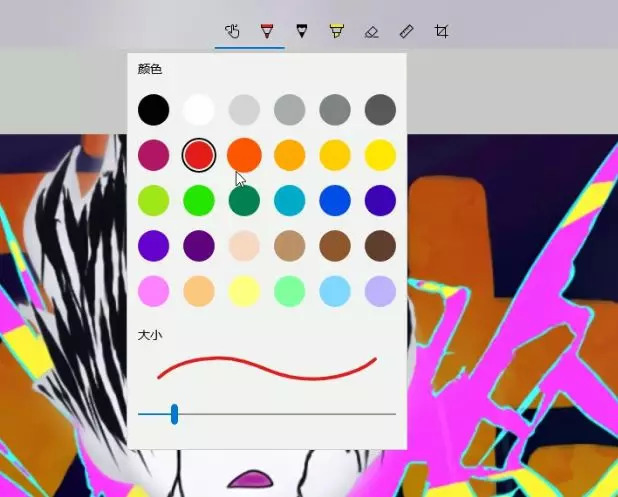Select the eraser tool
Viewport: 618px width, 497px height.
pyautogui.click(x=371, y=32)
